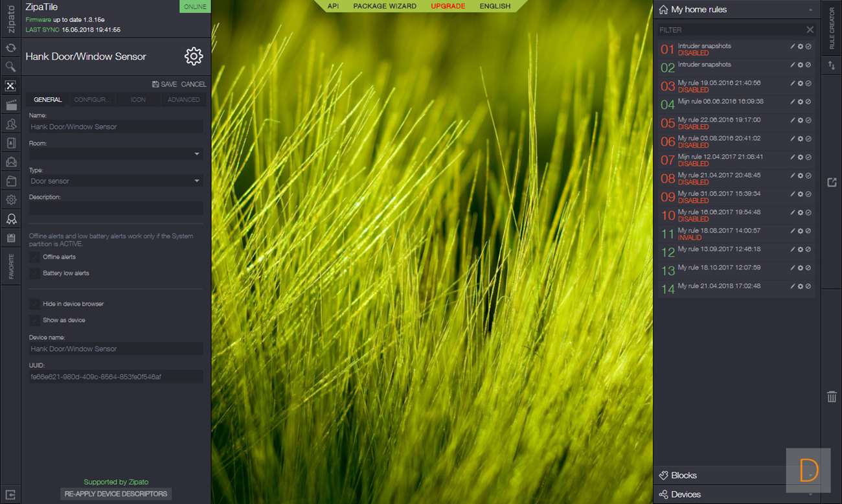Open the Room dropdown
This screenshot has width=842, height=504.
116,154
